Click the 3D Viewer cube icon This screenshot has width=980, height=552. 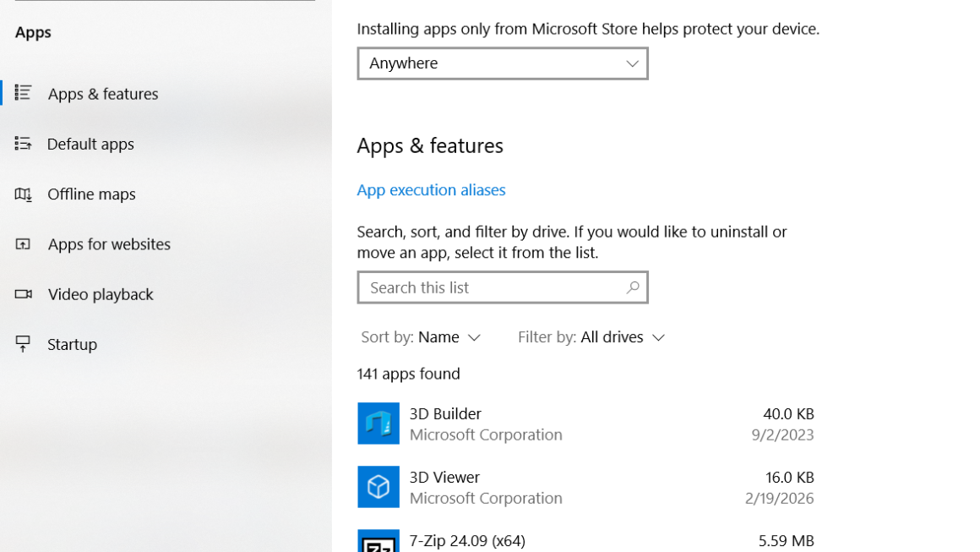point(378,487)
